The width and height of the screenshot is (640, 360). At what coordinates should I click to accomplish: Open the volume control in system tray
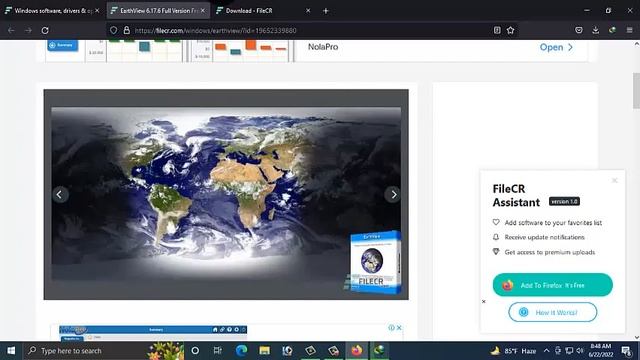pos(580,351)
